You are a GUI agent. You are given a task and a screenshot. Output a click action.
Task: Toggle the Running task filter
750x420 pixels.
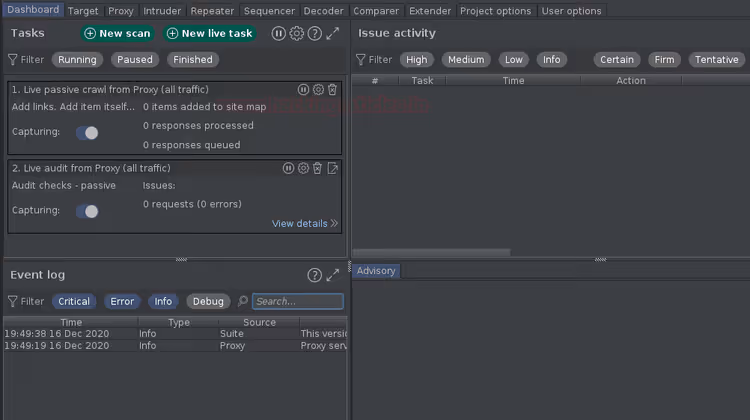tap(77, 59)
